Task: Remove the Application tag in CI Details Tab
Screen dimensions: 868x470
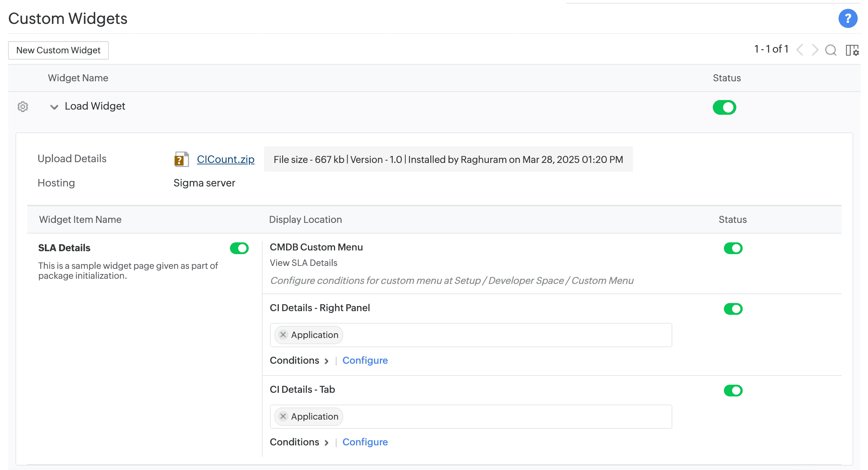Action: pyautogui.click(x=283, y=416)
